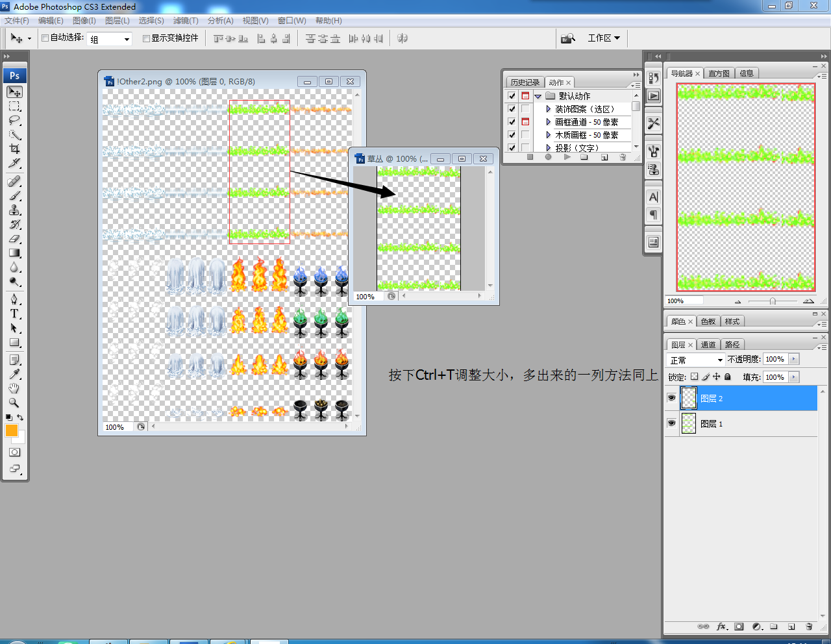
Task: Tick the 显示变换控件 checkbox
Action: point(146,38)
